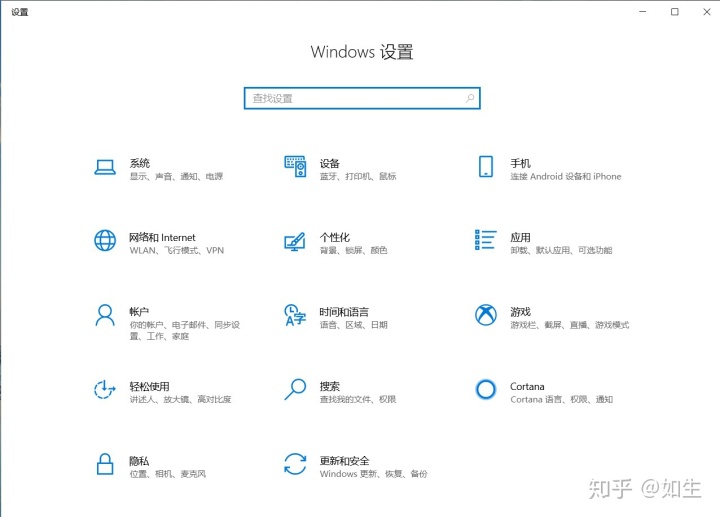Click the 时间和语言 clock and letter icon
Screen dimensions: 720x517
[295, 315]
